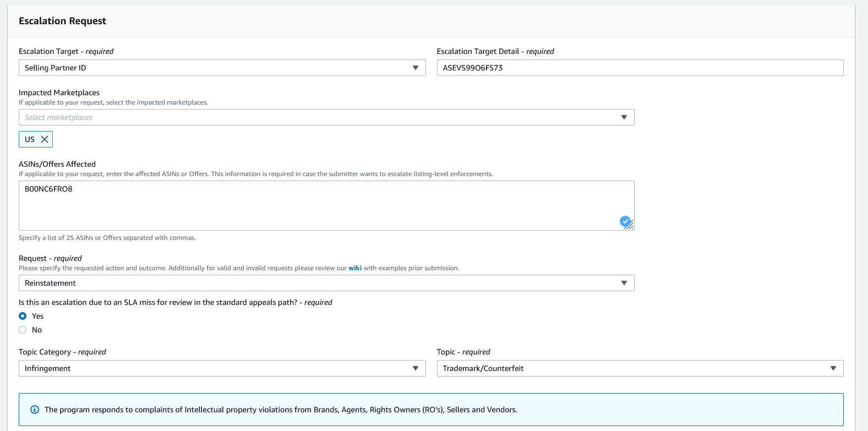
Task: Click the Escalation Target Detail input field
Action: click(640, 68)
